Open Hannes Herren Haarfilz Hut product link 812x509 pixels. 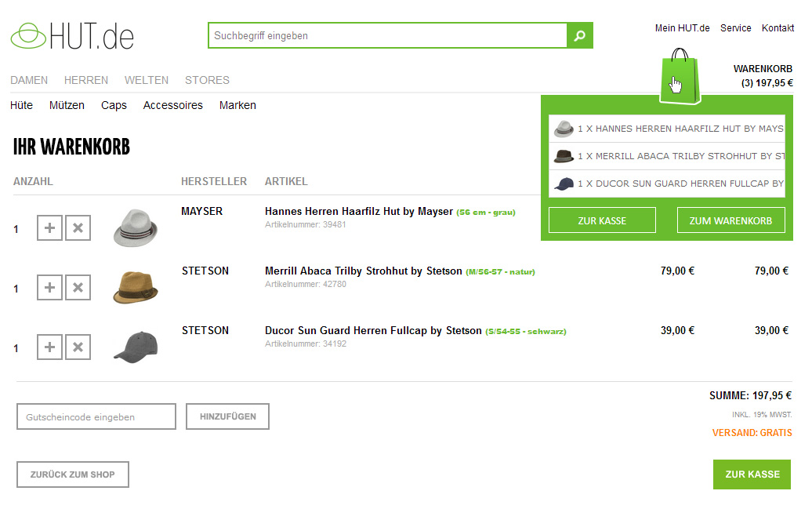(359, 212)
